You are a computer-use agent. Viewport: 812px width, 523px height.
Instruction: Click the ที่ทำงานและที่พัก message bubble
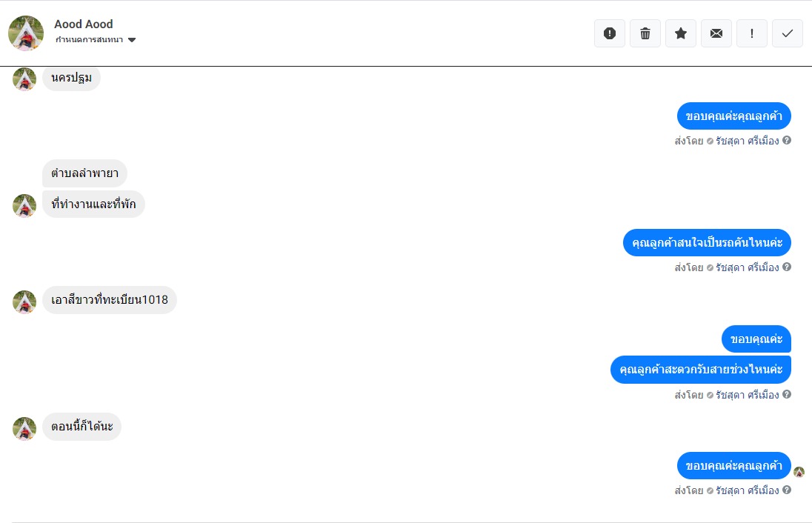[x=93, y=204]
